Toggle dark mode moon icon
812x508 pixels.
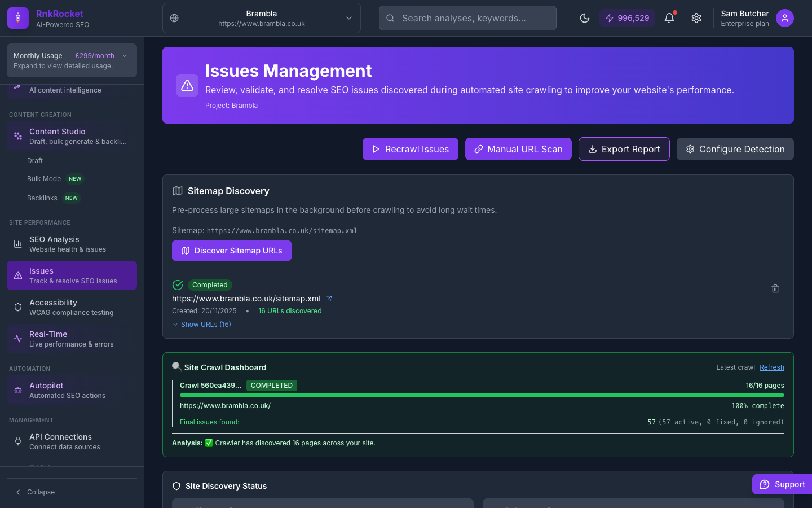point(585,18)
